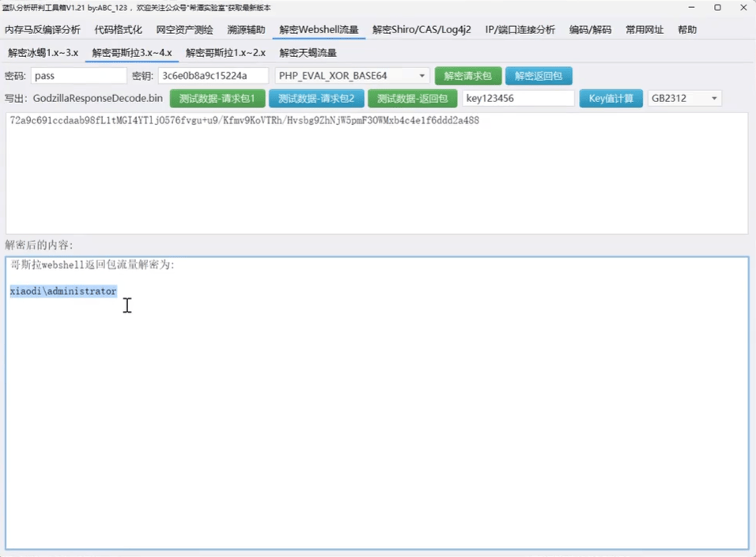The width and height of the screenshot is (756, 557).
Task: Select the 解密Webshell流量 tab
Action: pyautogui.click(x=319, y=30)
